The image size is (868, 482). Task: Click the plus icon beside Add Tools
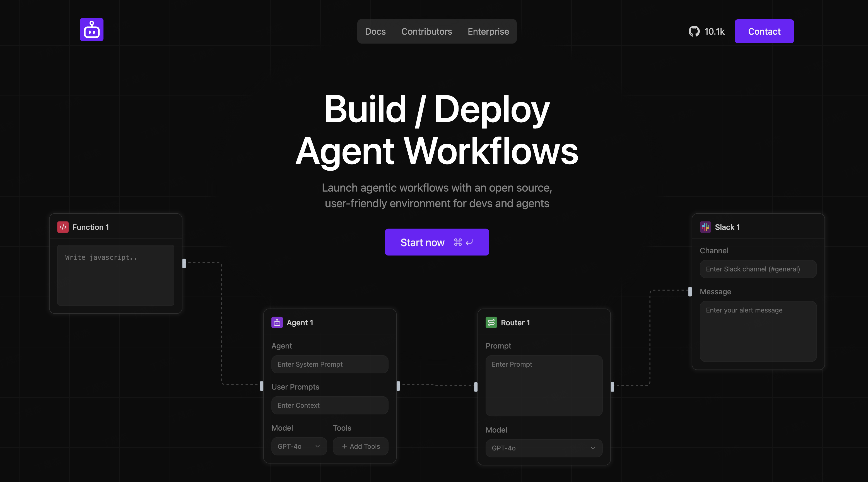coord(344,446)
